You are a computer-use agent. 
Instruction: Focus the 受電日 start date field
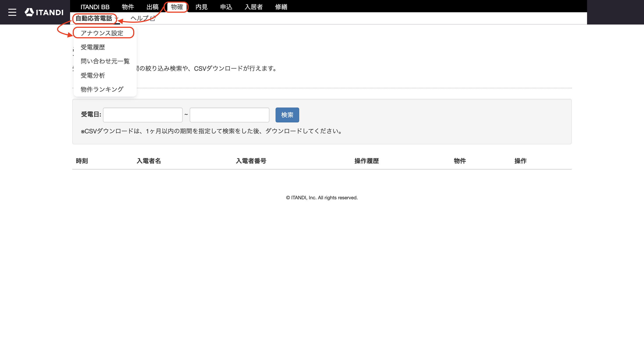[143, 115]
